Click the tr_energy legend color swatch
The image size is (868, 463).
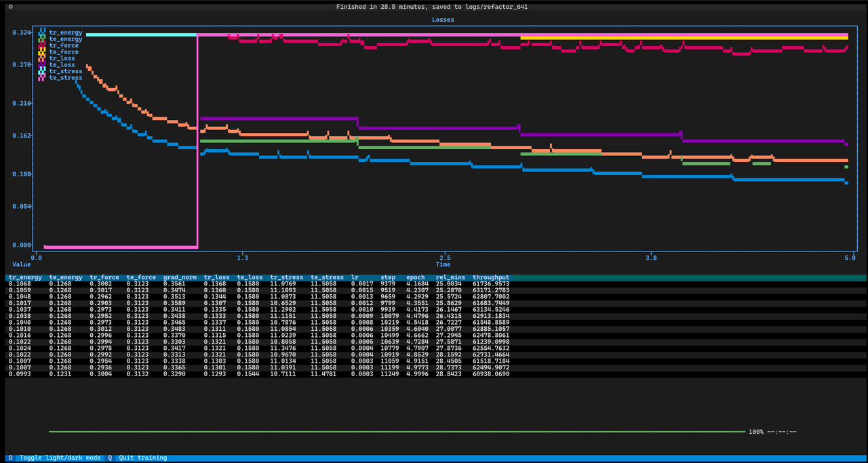[43, 33]
